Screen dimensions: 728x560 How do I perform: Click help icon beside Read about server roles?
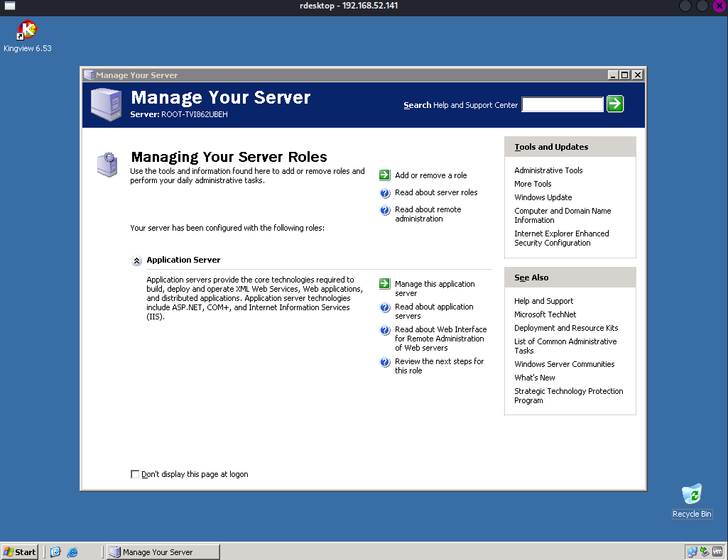385,193
